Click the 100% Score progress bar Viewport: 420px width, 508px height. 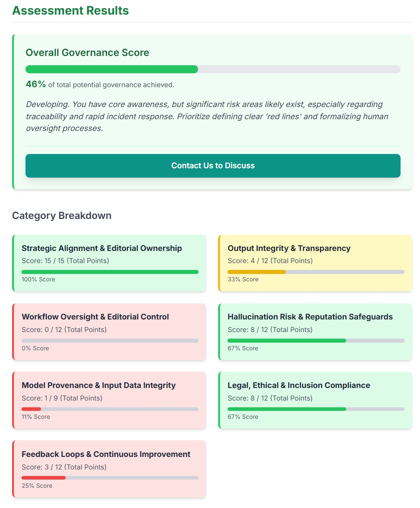pyautogui.click(x=109, y=272)
